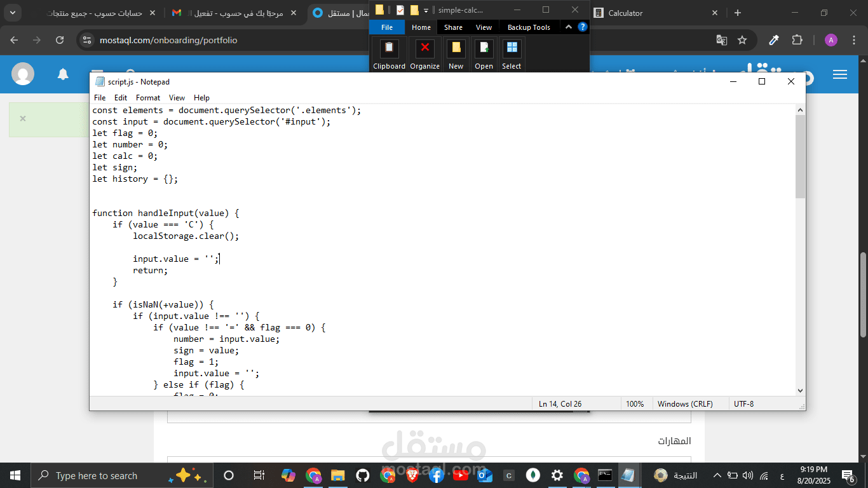Open the MongoDB leaf taskbar icon
868x488 pixels.
pos(534,475)
